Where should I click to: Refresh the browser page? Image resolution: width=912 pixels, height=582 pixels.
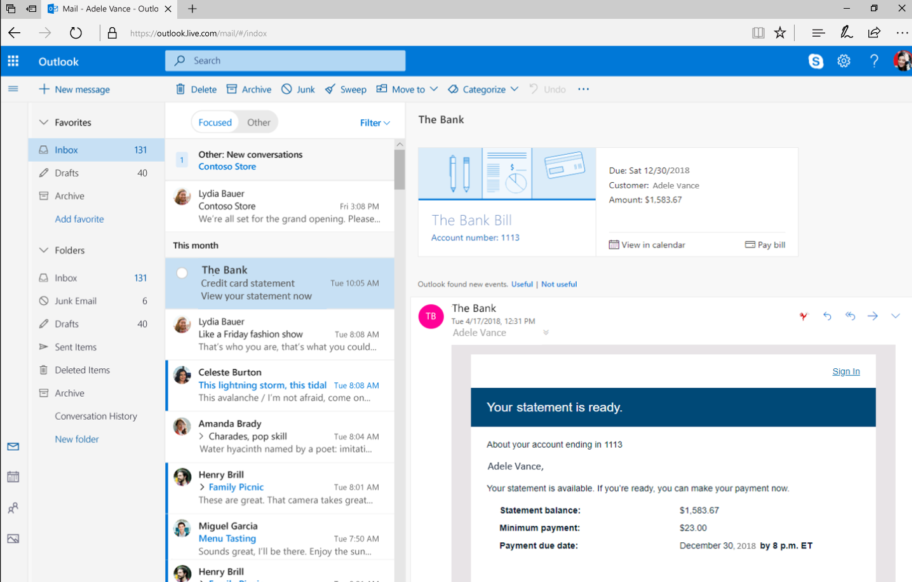pyautogui.click(x=76, y=33)
